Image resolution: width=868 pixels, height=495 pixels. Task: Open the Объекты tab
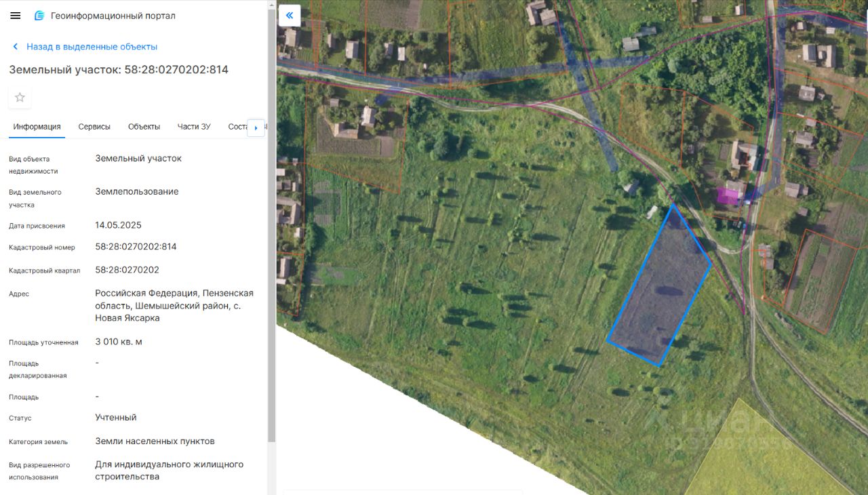coord(144,127)
